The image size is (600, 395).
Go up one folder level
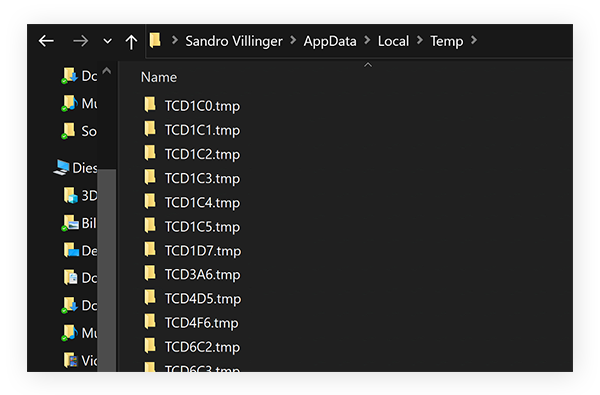tap(131, 42)
